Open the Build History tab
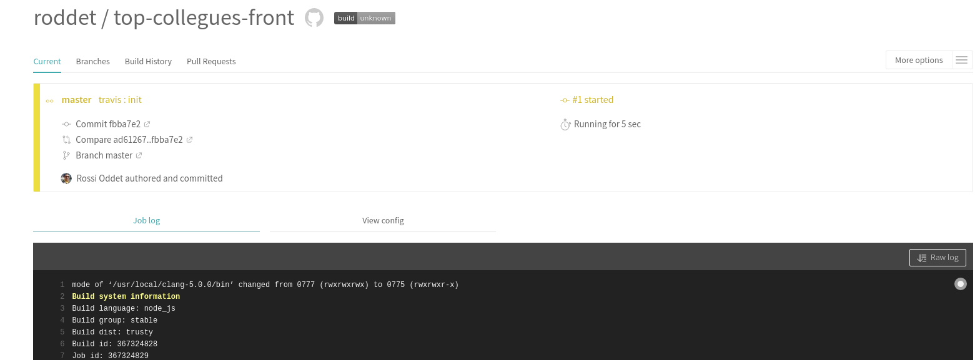This screenshot has height=360, width=980. click(x=148, y=61)
